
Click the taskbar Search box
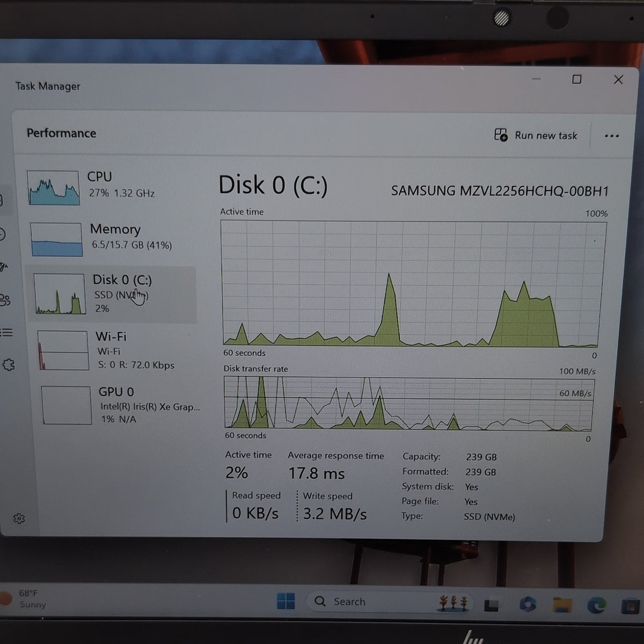click(389, 602)
